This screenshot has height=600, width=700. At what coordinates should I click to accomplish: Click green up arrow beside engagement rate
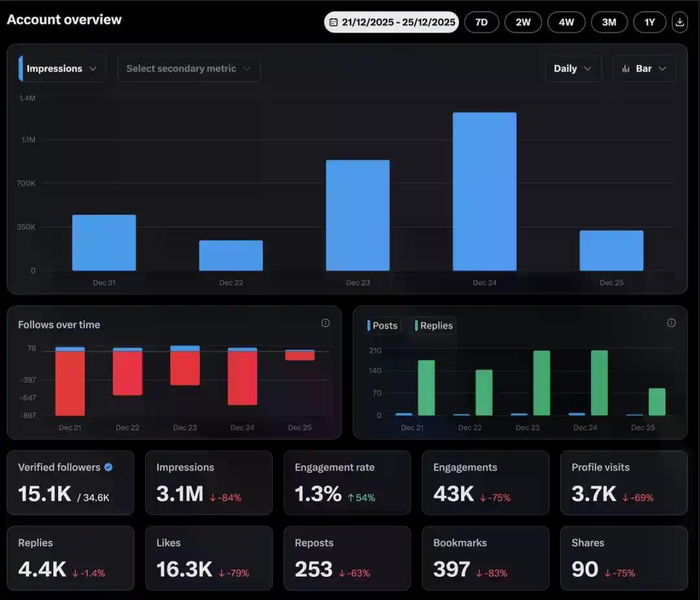[351, 498]
